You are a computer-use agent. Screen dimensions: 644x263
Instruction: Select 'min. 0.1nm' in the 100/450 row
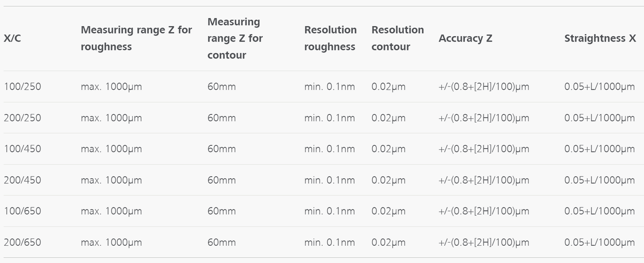tap(330, 149)
